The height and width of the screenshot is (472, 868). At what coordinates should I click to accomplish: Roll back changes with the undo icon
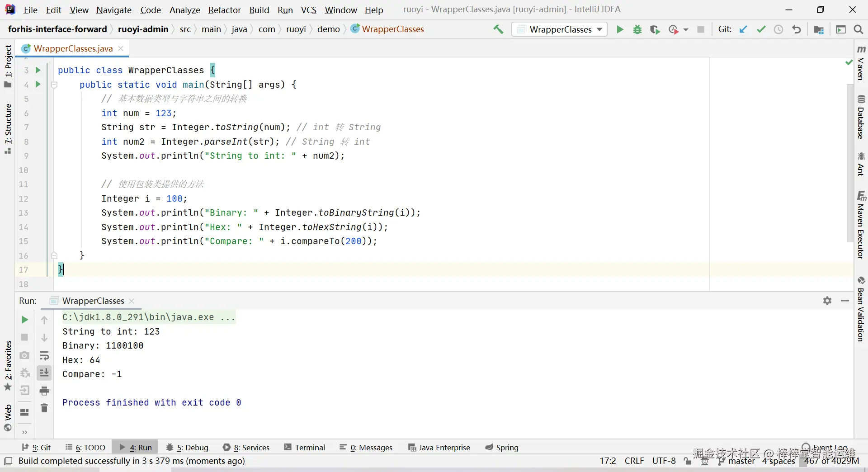click(x=797, y=29)
